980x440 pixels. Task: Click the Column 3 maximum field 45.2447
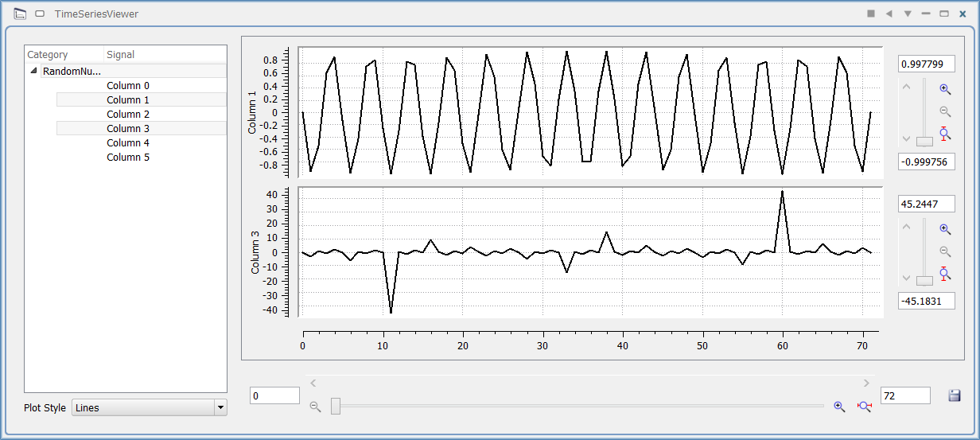[x=927, y=204]
